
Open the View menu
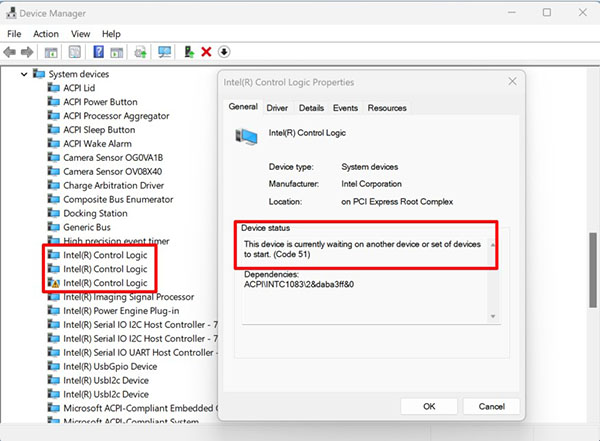tap(80, 34)
